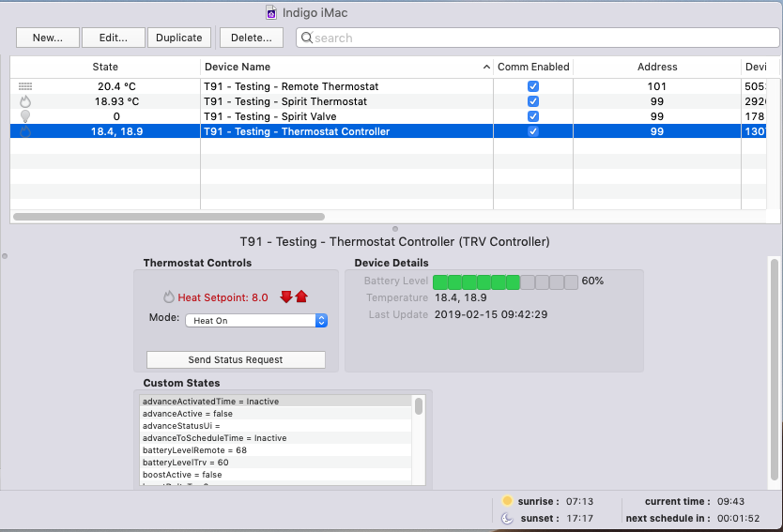Click the 60% battery percentage text
This screenshot has width=783, height=532.
click(x=592, y=281)
